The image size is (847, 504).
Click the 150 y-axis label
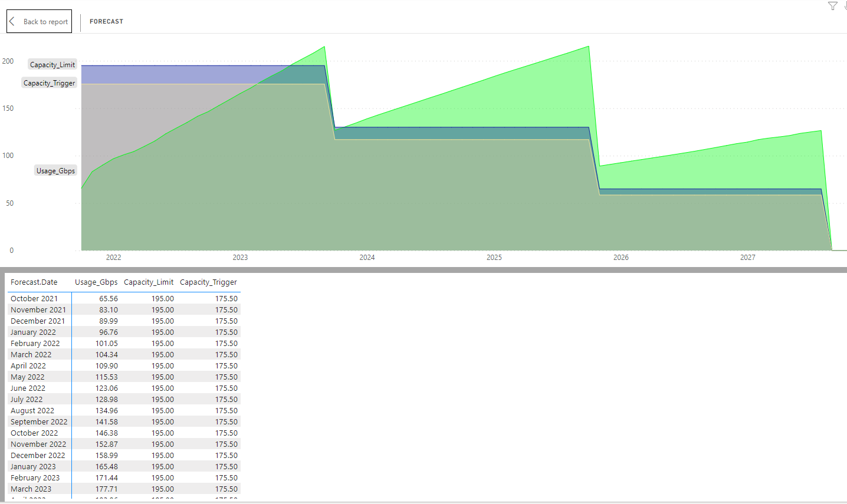coord(8,108)
